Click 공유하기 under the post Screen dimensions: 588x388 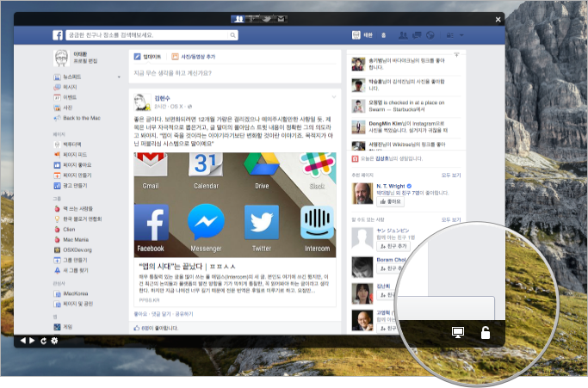coord(184,314)
